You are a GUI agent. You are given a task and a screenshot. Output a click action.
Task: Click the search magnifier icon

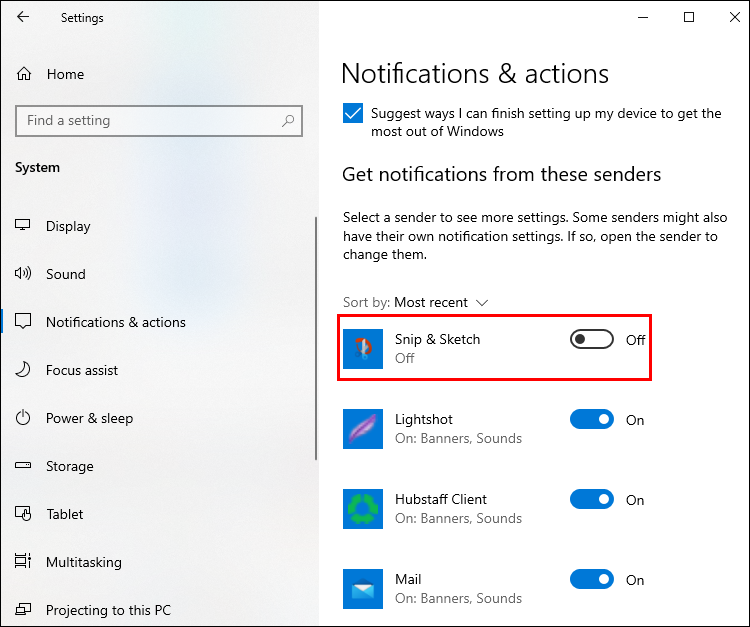click(x=288, y=121)
